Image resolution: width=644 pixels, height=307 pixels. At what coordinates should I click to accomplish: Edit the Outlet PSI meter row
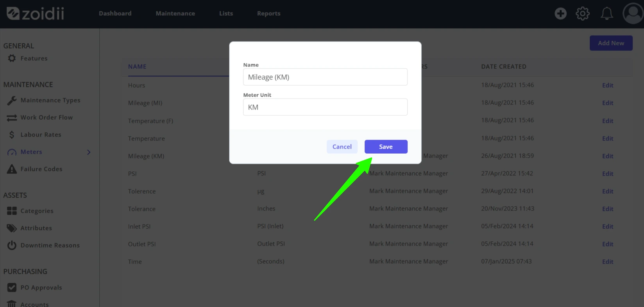(x=607, y=244)
